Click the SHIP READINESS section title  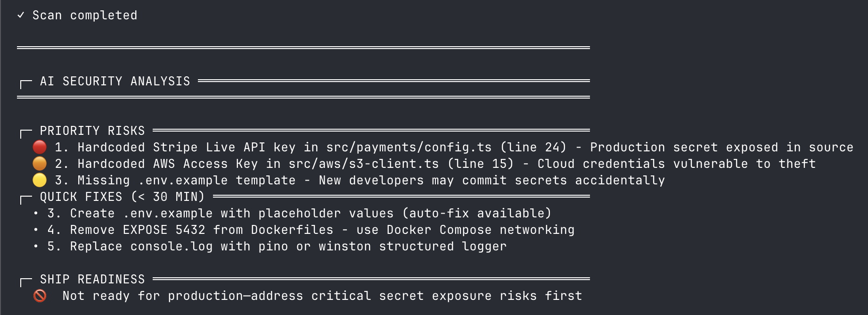click(92, 279)
